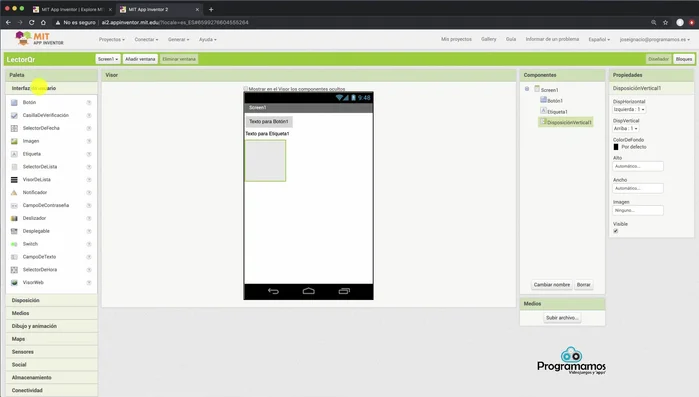Viewport: 699px width, 397px height.
Task: Click the Ancho property field
Action: [638, 188]
